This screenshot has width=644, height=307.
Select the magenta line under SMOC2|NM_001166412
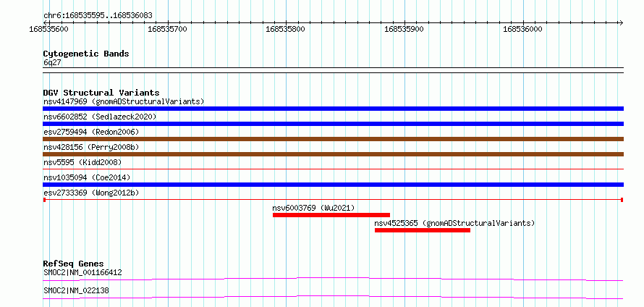click(x=333, y=279)
